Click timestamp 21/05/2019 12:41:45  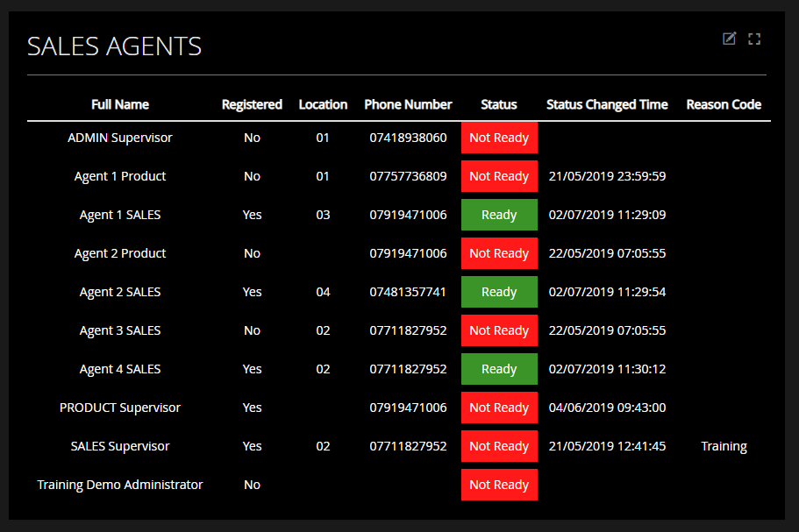[x=607, y=446]
